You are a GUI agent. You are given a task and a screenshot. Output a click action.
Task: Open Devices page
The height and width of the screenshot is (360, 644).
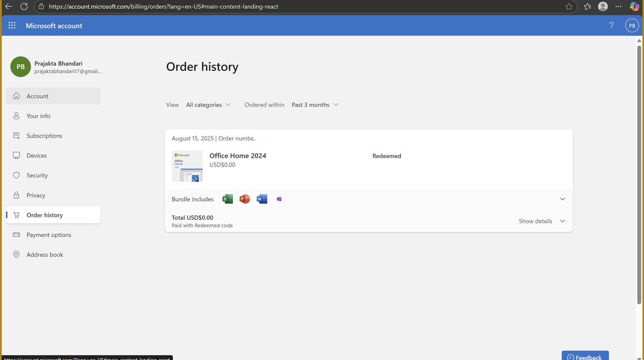53,155
